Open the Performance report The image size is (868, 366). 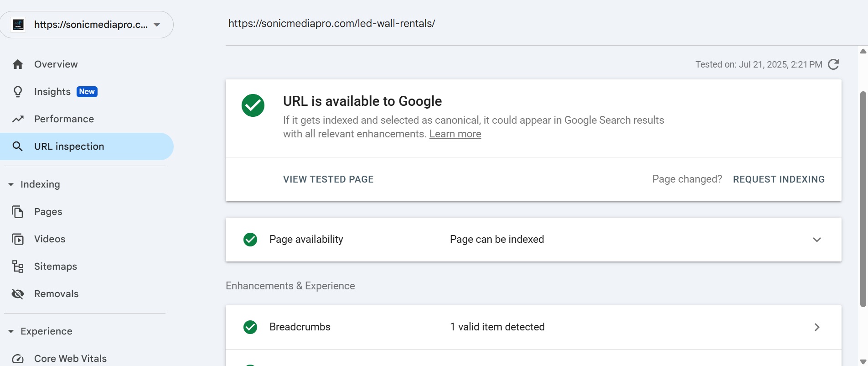87,119
